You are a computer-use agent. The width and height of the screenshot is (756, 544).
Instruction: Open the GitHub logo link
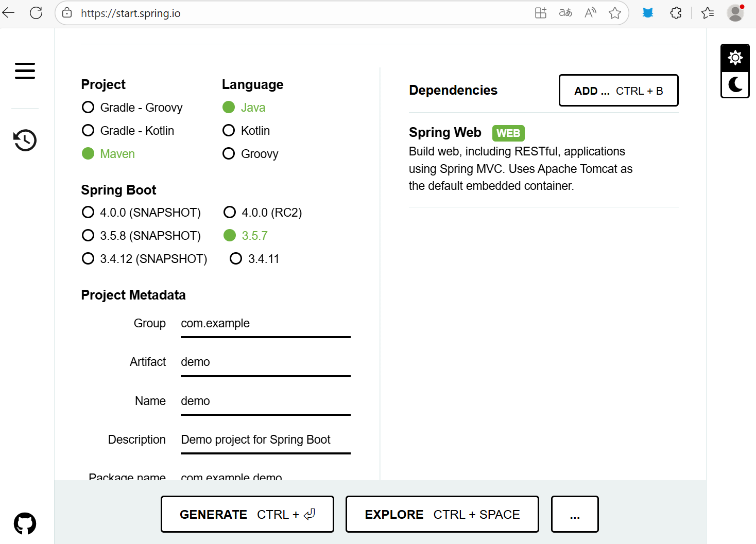pos(25,523)
